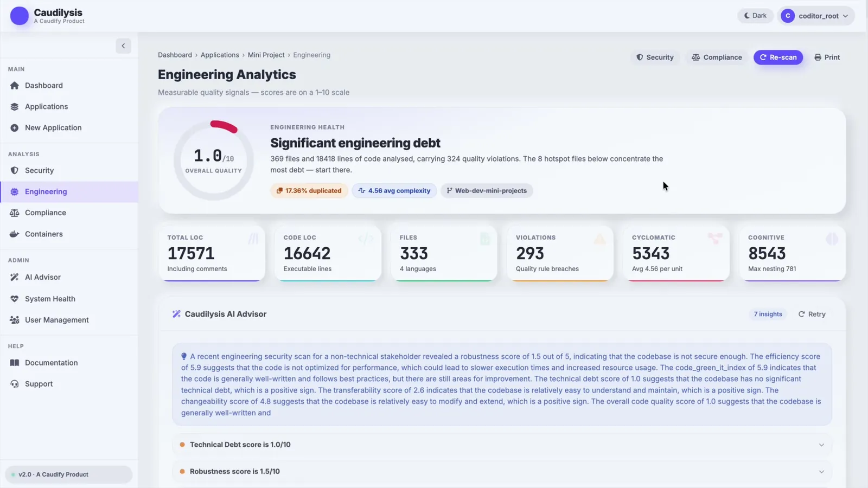Open the coditor_root account dropdown
This screenshot has height=488, width=868.
point(816,16)
